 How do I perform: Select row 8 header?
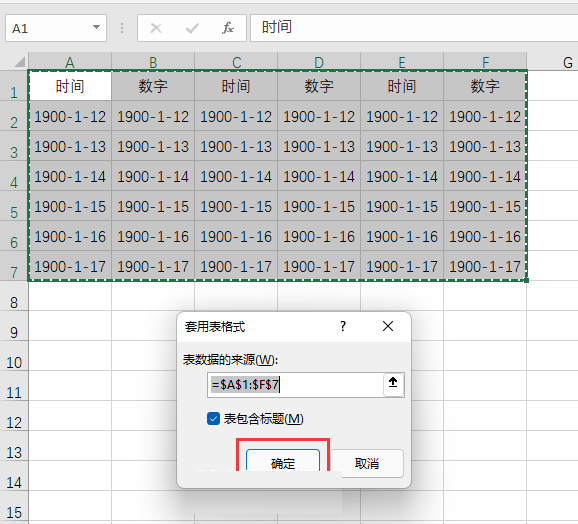(x=14, y=296)
